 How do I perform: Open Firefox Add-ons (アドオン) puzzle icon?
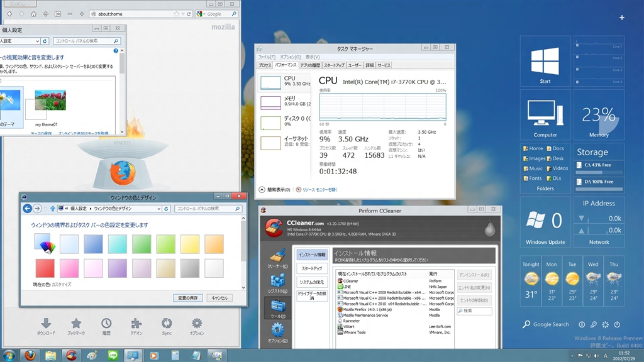[136, 324]
